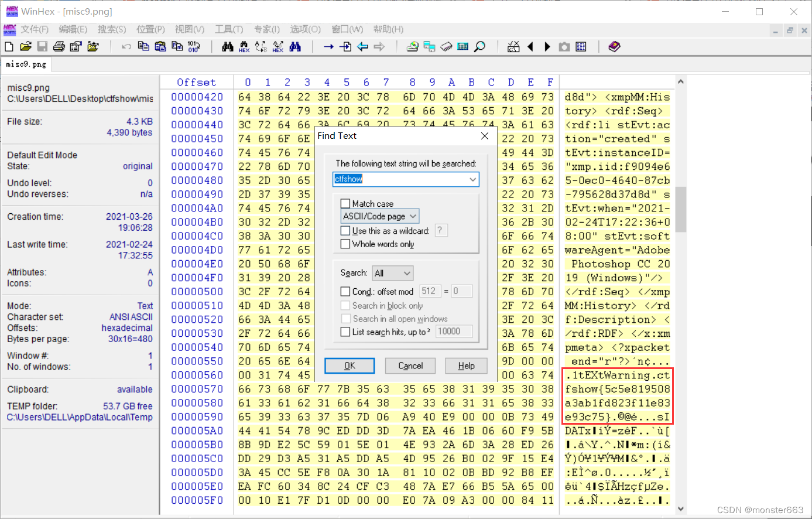Open the 位置(P) menu
This screenshot has width=812, height=519.
point(150,29)
